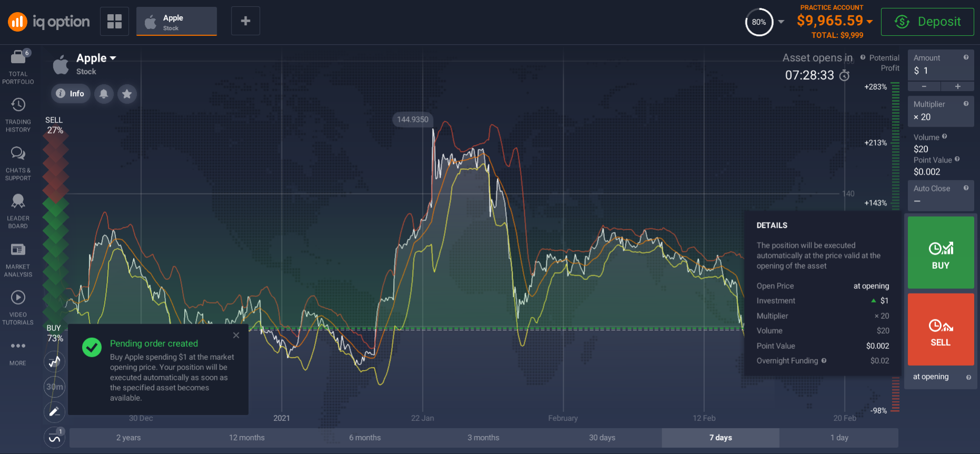Select the 3 months time range

483,438
